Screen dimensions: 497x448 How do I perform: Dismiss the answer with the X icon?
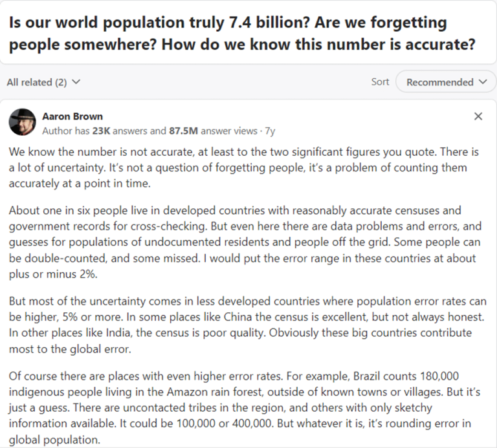click(x=478, y=116)
